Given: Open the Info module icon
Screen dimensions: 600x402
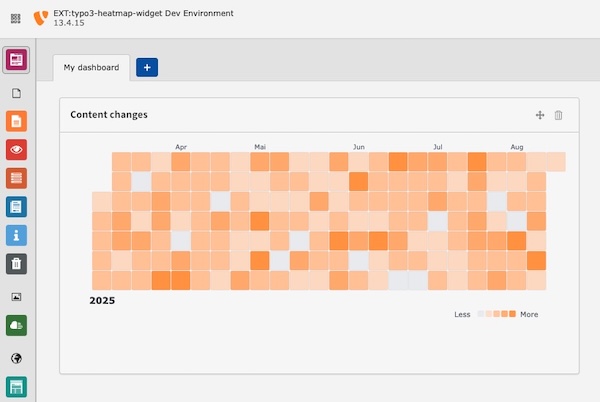Looking at the screenshot, I should (16, 235).
